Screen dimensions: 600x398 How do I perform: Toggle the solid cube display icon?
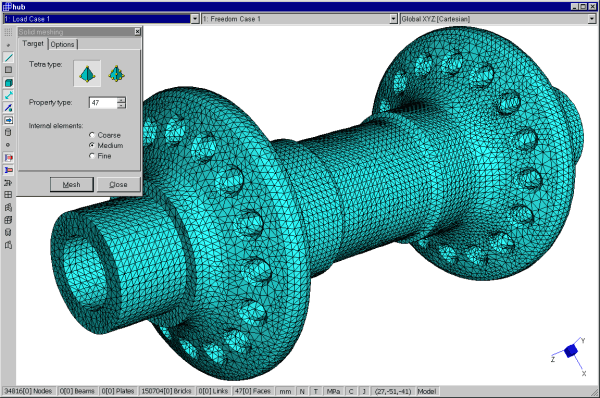8,83
